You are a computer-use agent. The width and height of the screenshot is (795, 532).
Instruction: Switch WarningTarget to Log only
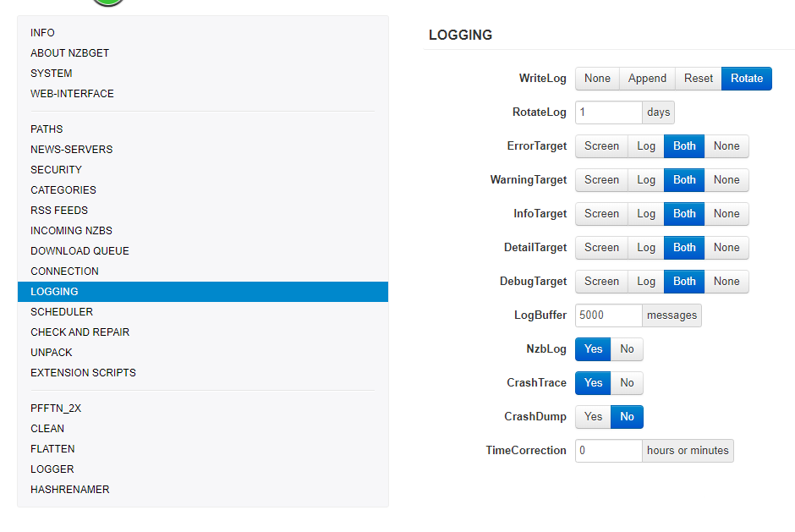(646, 180)
